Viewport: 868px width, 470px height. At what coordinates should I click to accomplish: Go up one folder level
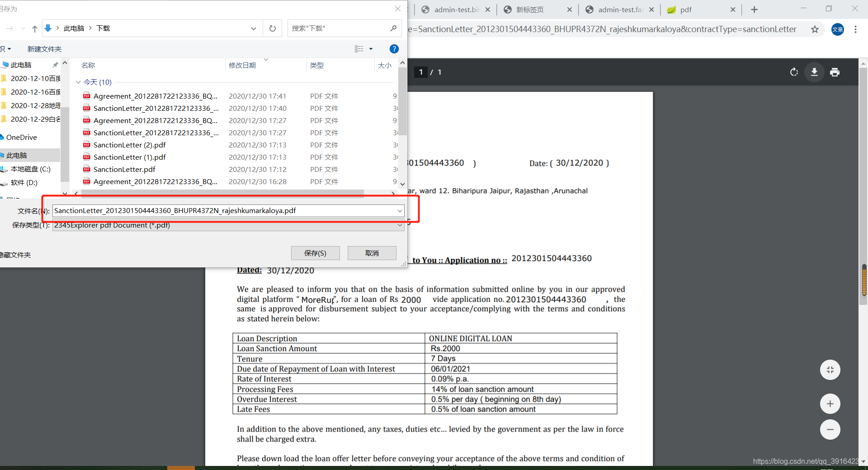34,28
